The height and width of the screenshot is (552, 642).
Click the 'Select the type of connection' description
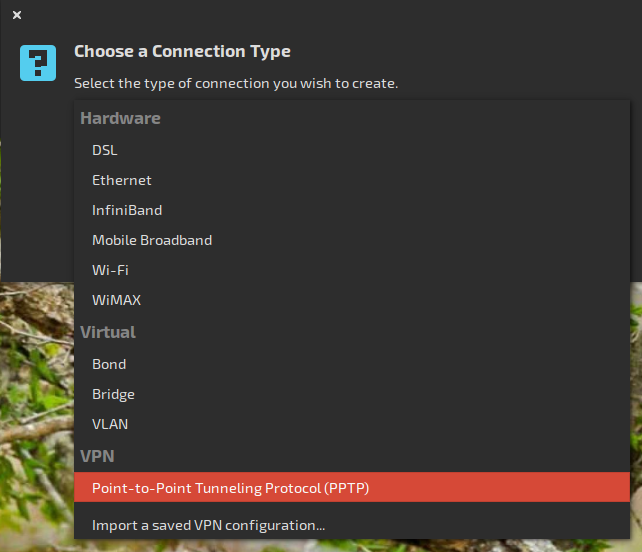[236, 83]
